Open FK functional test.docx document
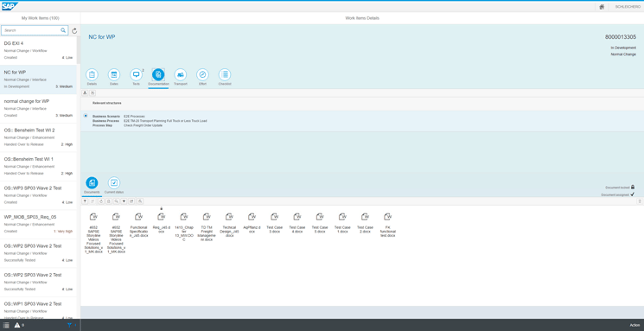This screenshot has width=644, height=331. (388, 225)
